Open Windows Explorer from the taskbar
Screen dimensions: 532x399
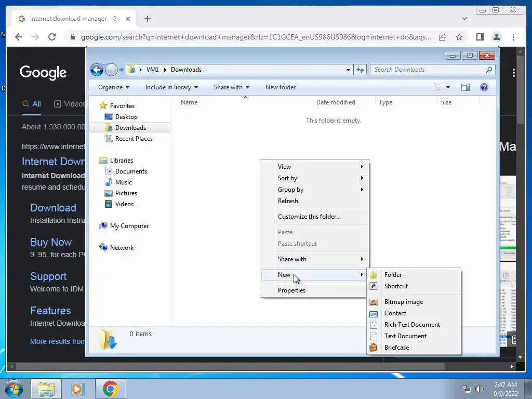[46, 389]
